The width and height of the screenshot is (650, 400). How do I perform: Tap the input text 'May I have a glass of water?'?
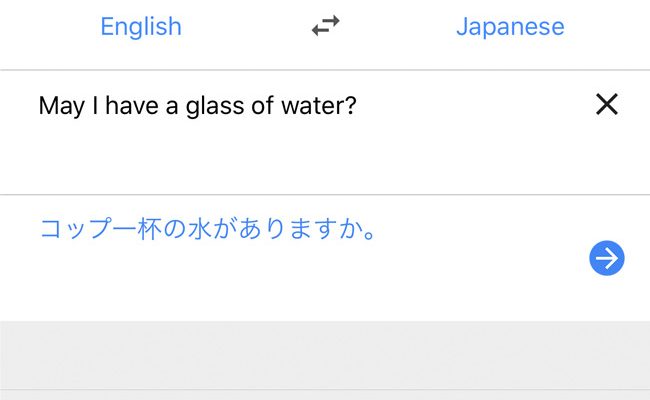(197, 106)
